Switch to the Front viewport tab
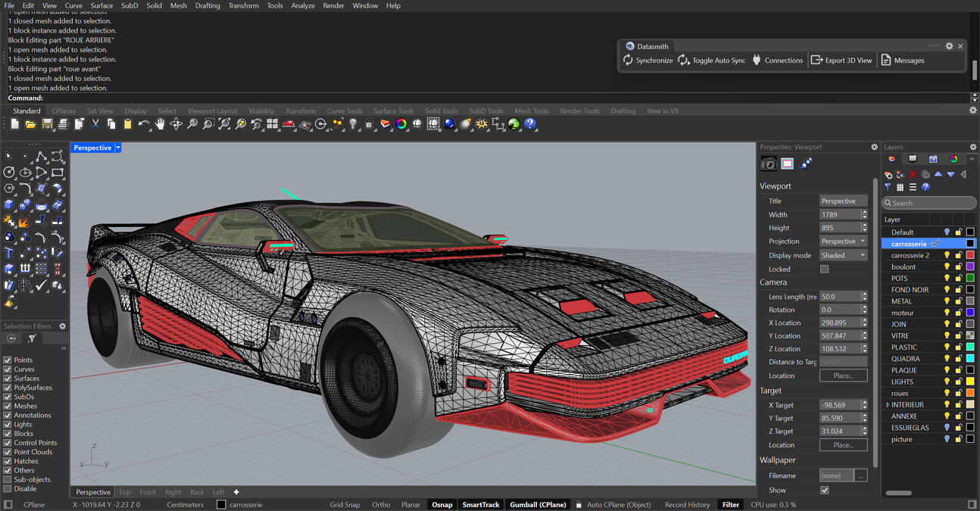 click(148, 492)
